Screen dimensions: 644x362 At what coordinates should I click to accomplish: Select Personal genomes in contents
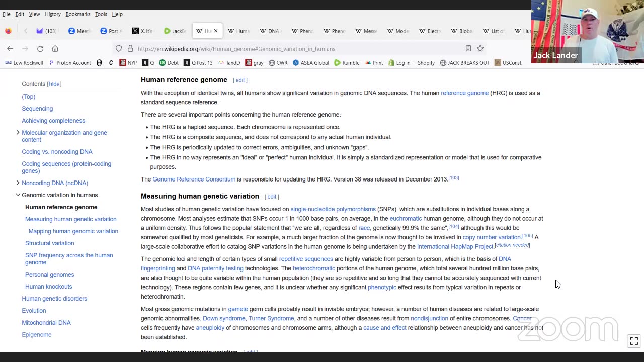coord(49,275)
